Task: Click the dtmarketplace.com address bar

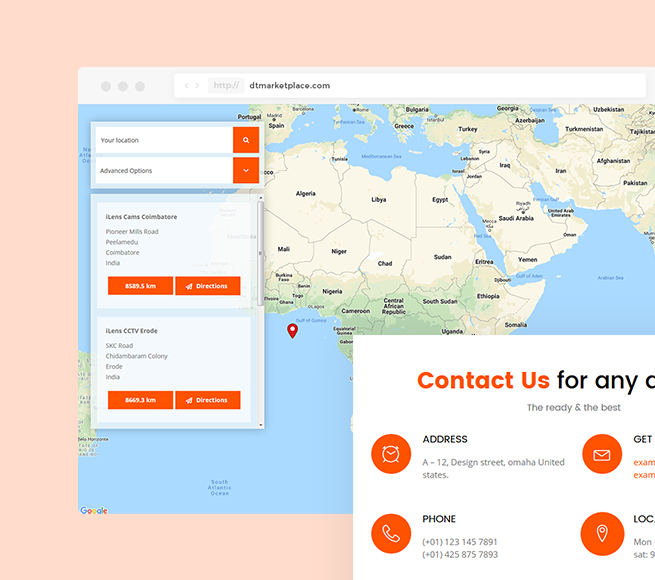Action: tap(410, 86)
